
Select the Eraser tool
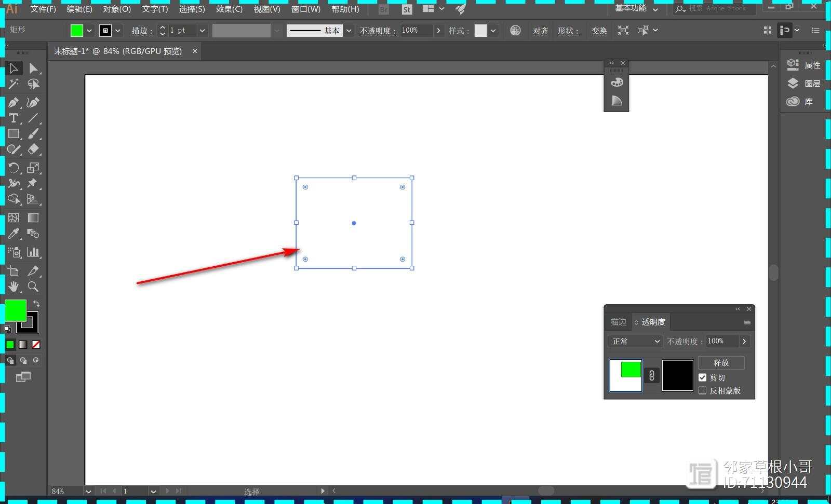(x=33, y=149)
